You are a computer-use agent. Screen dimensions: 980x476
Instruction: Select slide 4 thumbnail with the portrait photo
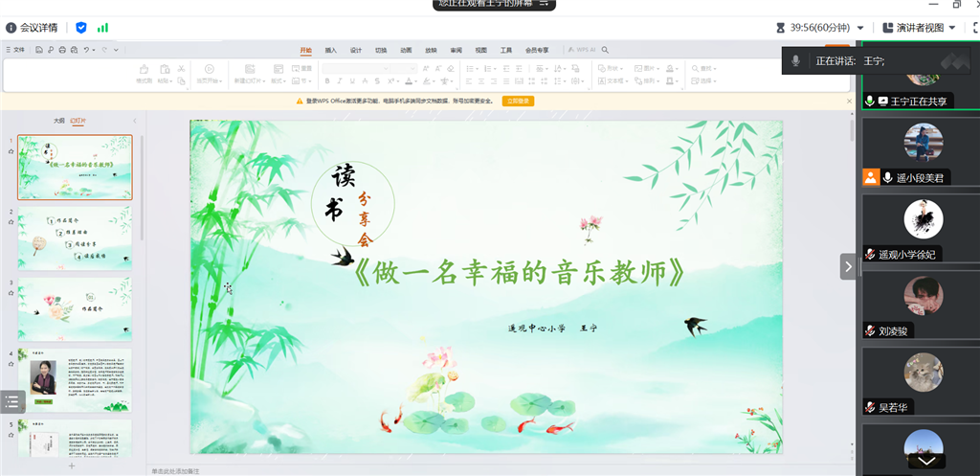pos(75,379)
